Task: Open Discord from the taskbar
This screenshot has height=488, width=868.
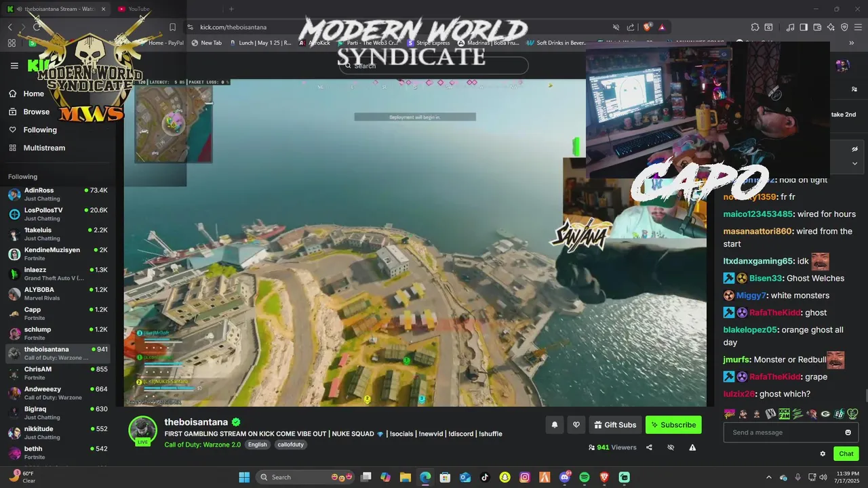Action: tap(565, 477)
